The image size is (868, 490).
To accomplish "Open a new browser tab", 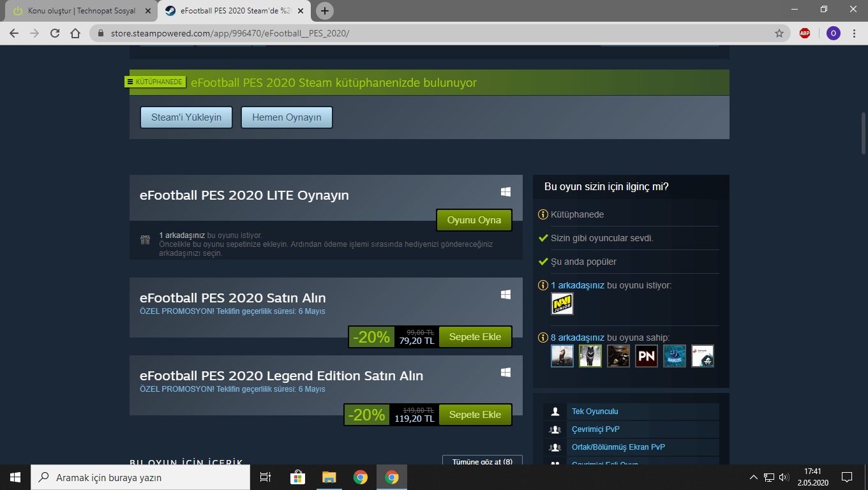I will (x=325, y=11).
